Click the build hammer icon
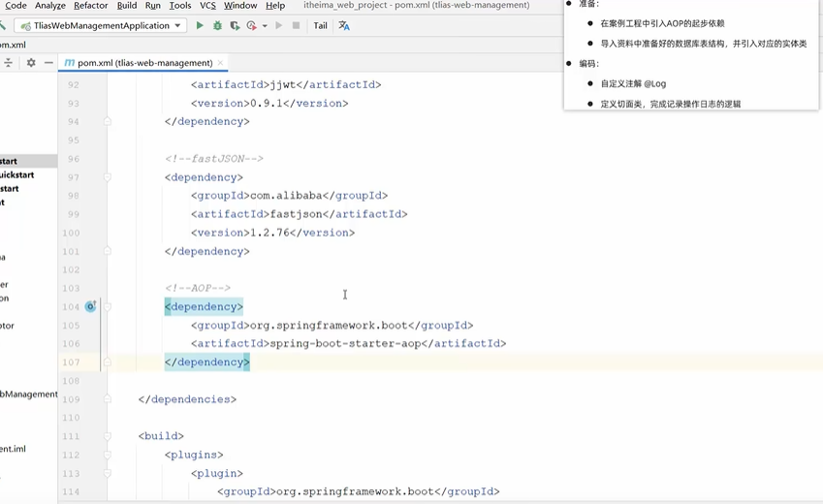 [3, 25]
